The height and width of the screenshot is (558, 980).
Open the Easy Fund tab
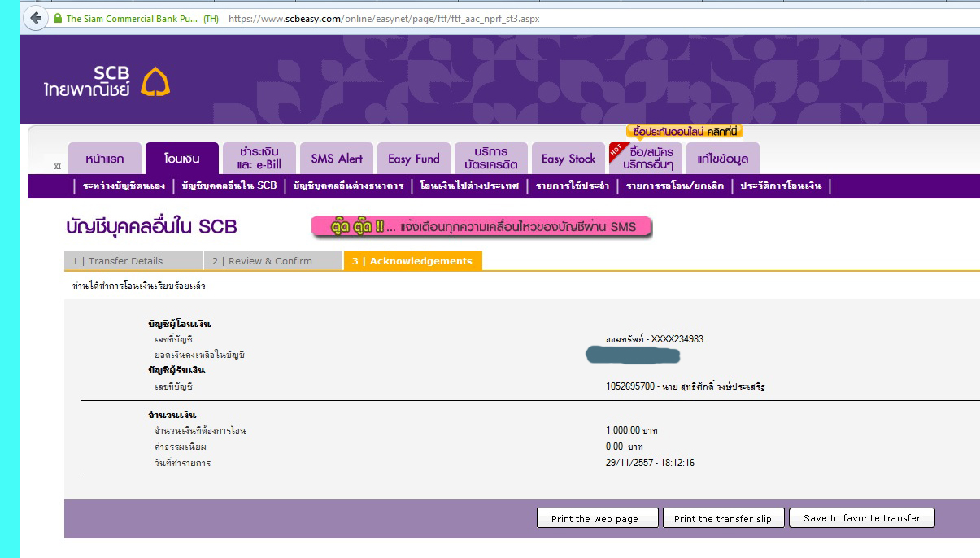tap(413, 159)
